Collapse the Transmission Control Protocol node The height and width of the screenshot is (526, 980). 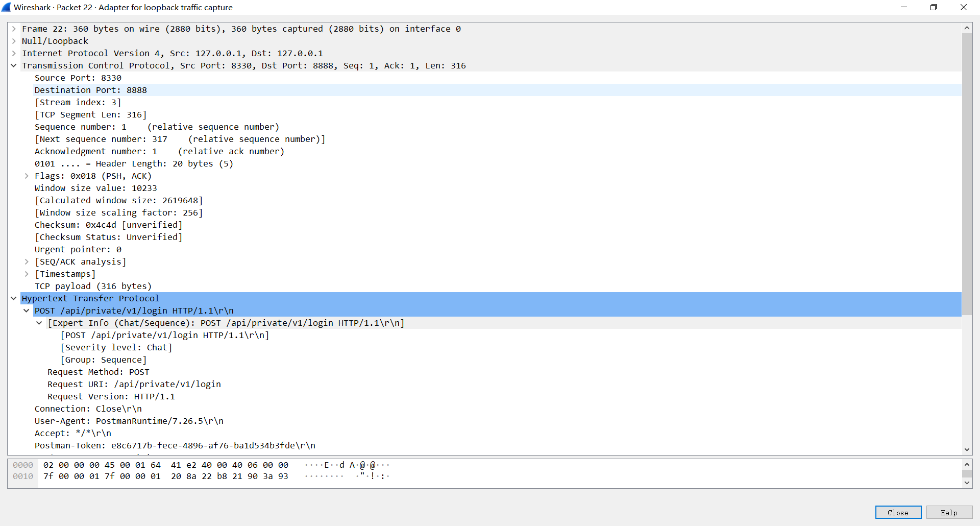14,66
